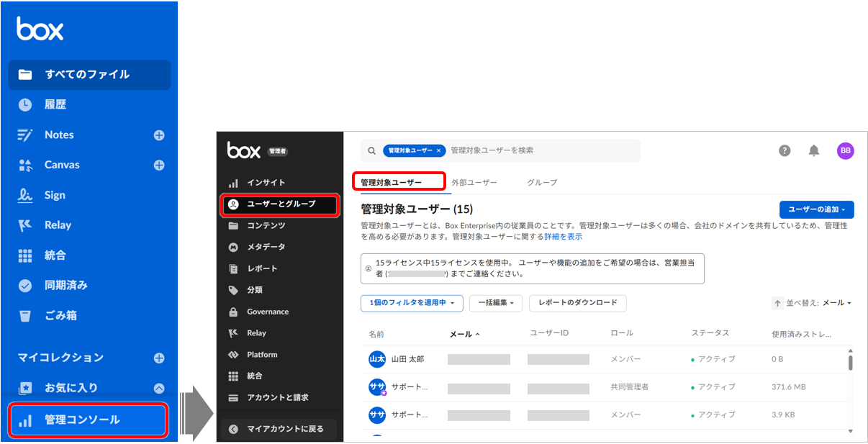Select the 分類 tag icon

[233, 290]
